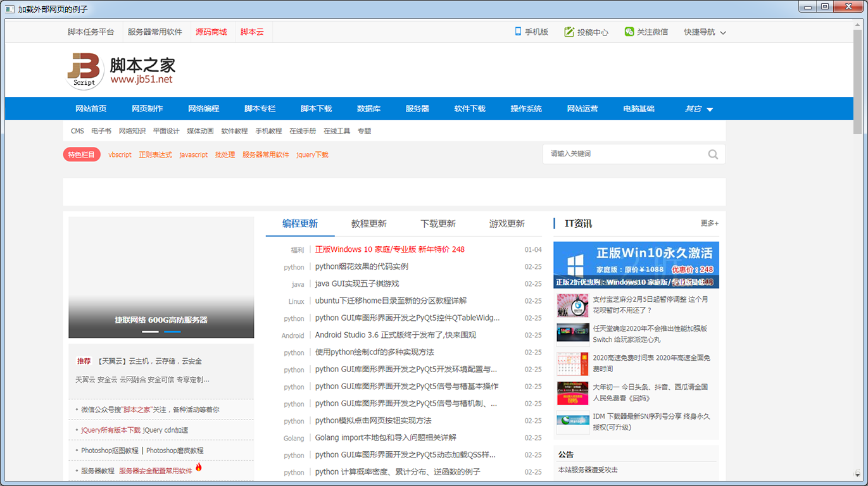Open the 其它 dropdown in the navigation bar
This screenshot has width=868, height=486.
tap(697, 108)
